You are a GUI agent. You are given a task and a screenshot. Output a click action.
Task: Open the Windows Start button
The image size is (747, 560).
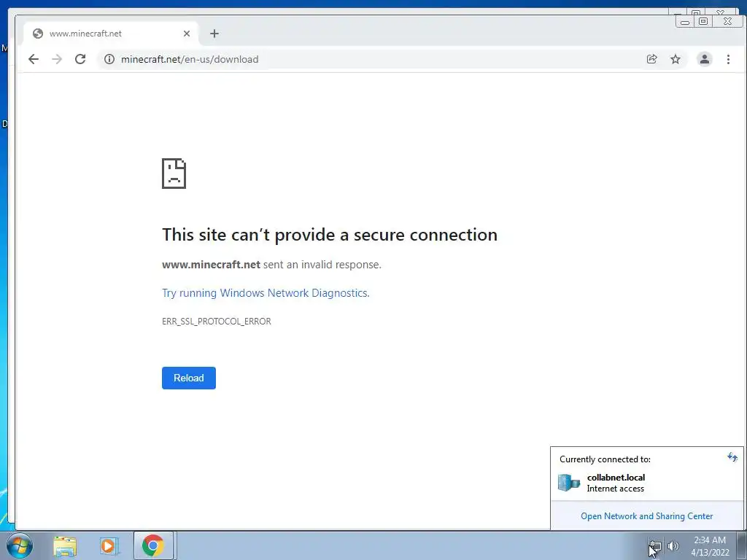tap(20, 545)
